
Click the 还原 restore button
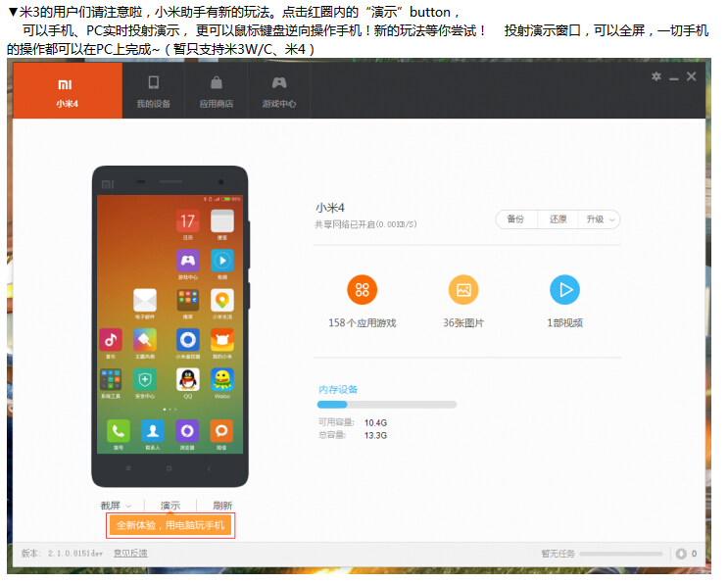(558, 219)
